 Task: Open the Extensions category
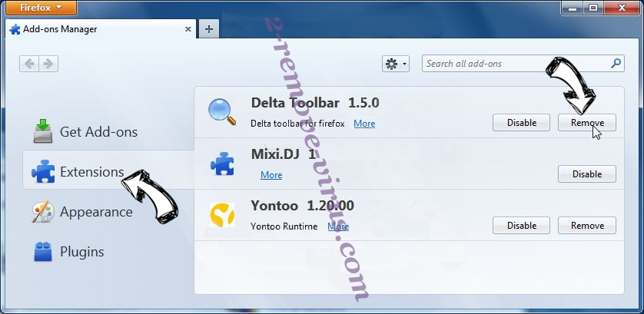[x=108, y=171]
